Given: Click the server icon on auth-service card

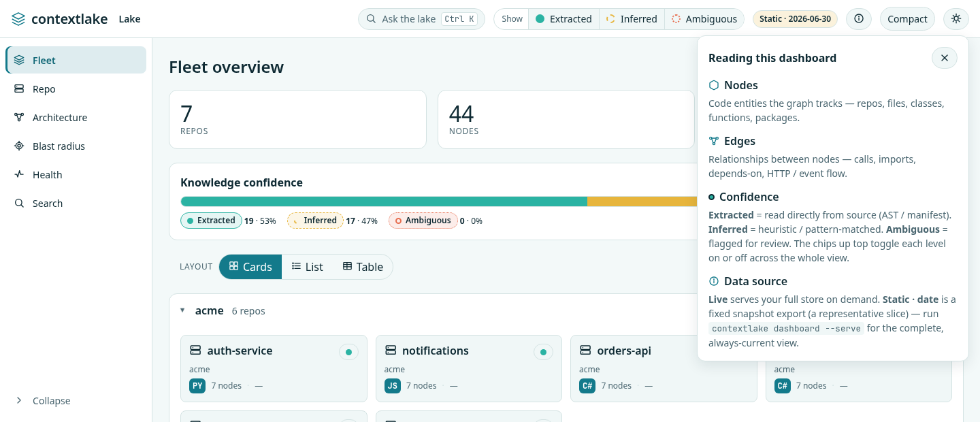Looking at the screenshot, I should tap(195, 351).
